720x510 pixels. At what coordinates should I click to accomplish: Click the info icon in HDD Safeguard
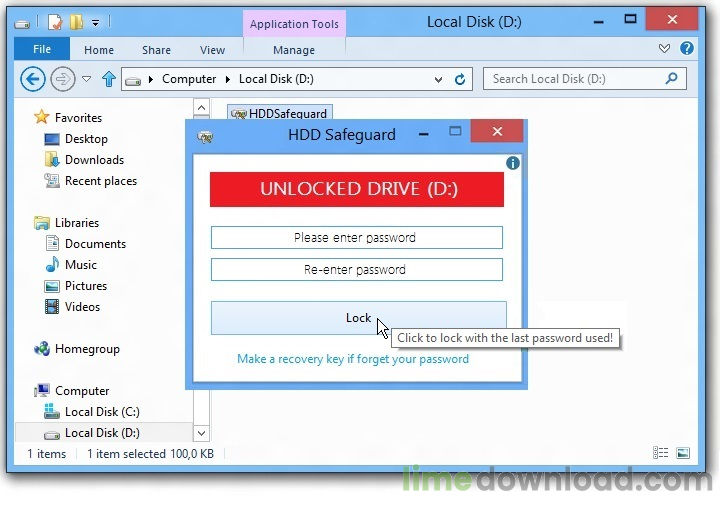[x=512, y=163]
